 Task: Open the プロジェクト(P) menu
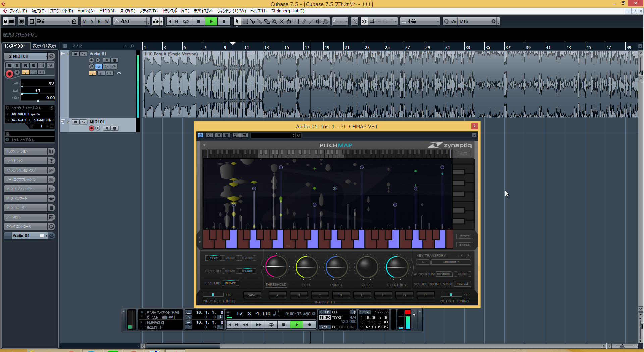[61, 11]
